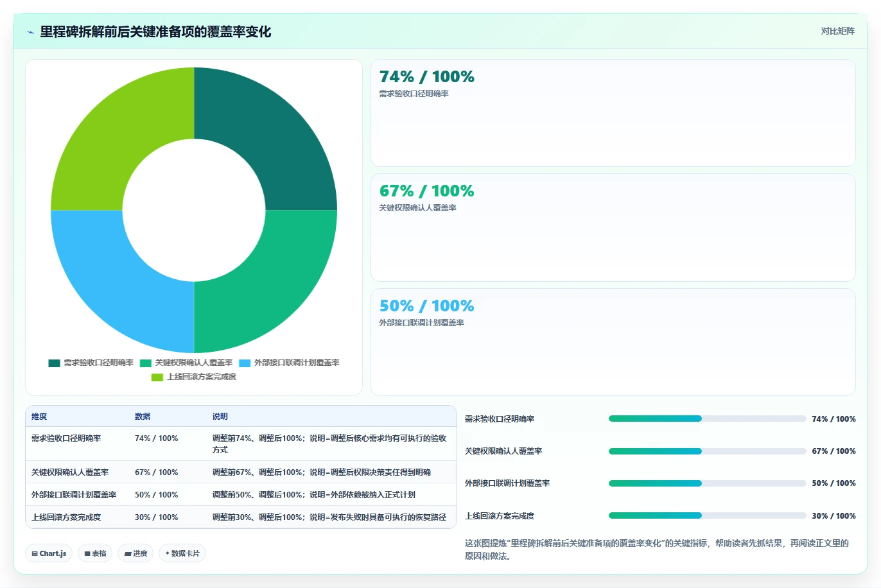Click the 30% / 100% table cell
The image size is (881, 588).
(x=157, y=517)
